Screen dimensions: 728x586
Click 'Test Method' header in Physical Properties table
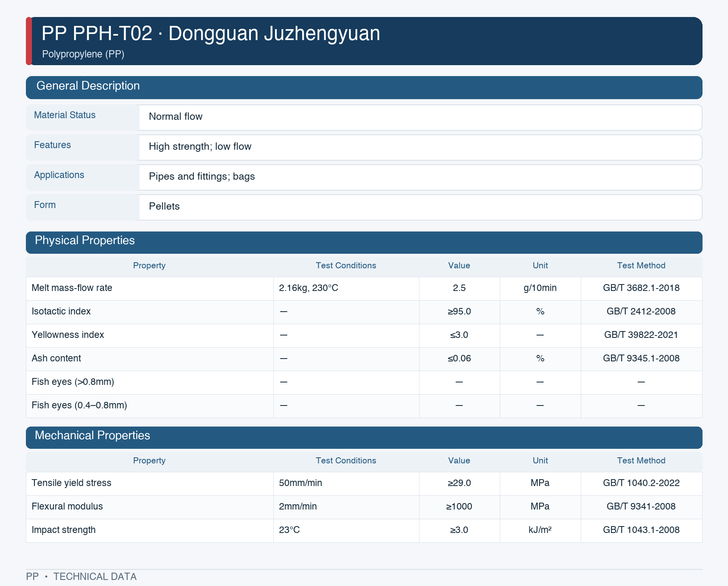[641, 265]
